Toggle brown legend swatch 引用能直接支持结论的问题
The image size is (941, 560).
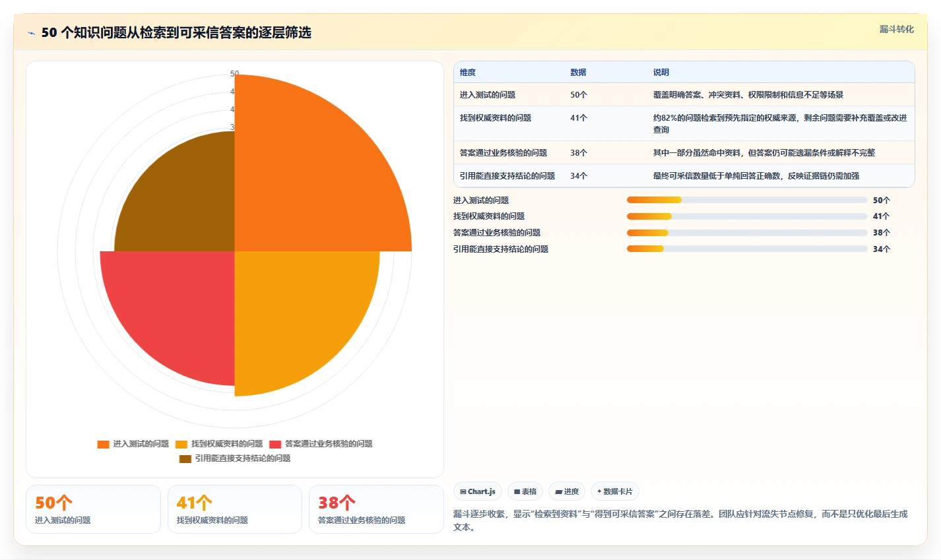[185, 458]
